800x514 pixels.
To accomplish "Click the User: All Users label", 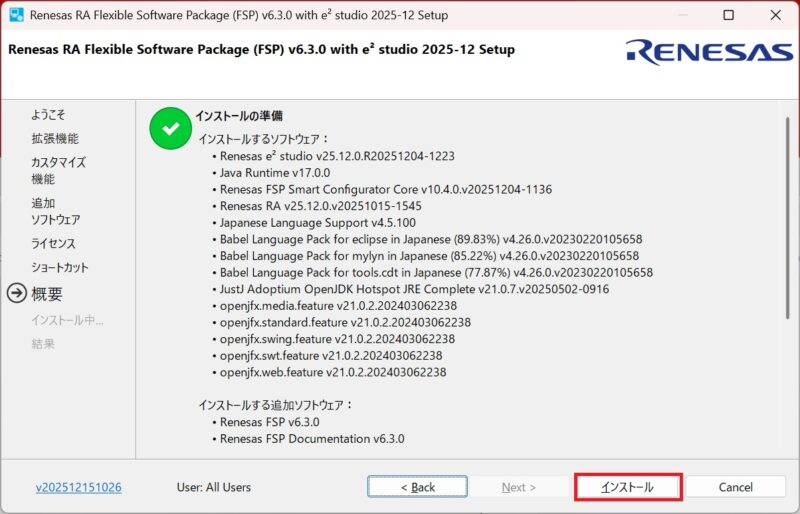I will 214,487.
